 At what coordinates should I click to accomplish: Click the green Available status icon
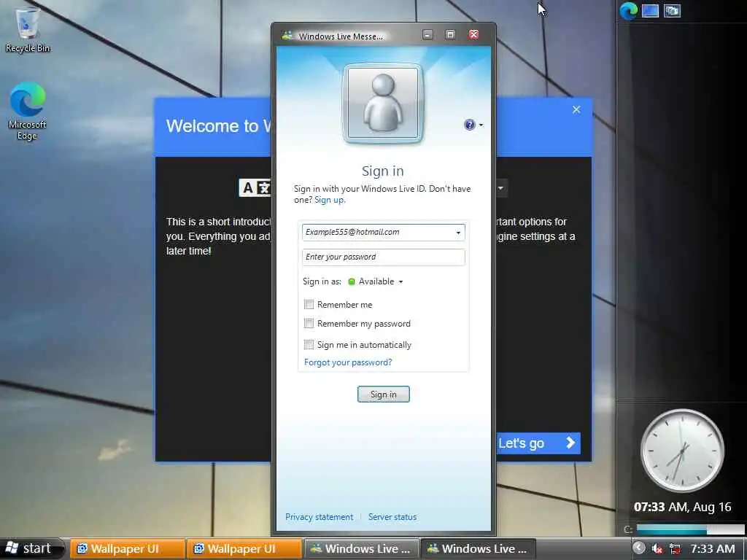pos(352,281)
